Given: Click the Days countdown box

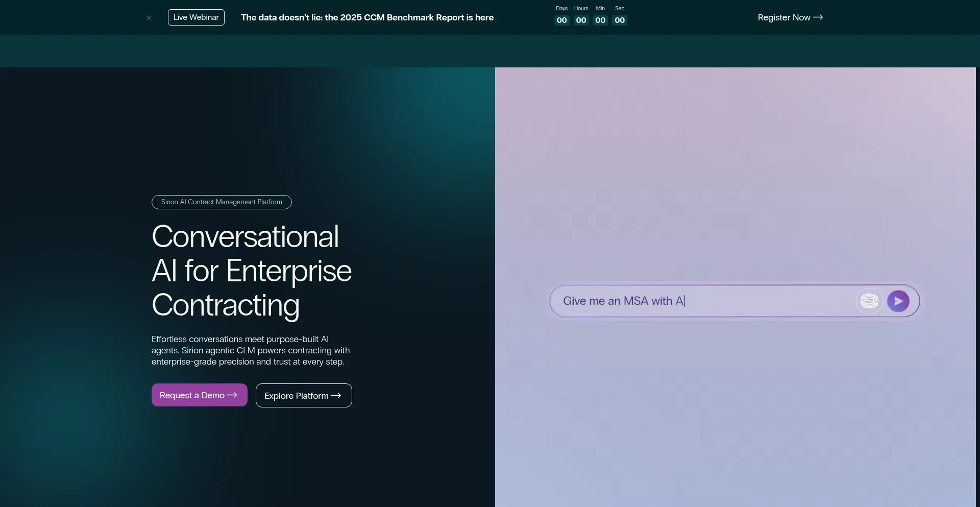Looking at the screenshot, I should point(561,20).
